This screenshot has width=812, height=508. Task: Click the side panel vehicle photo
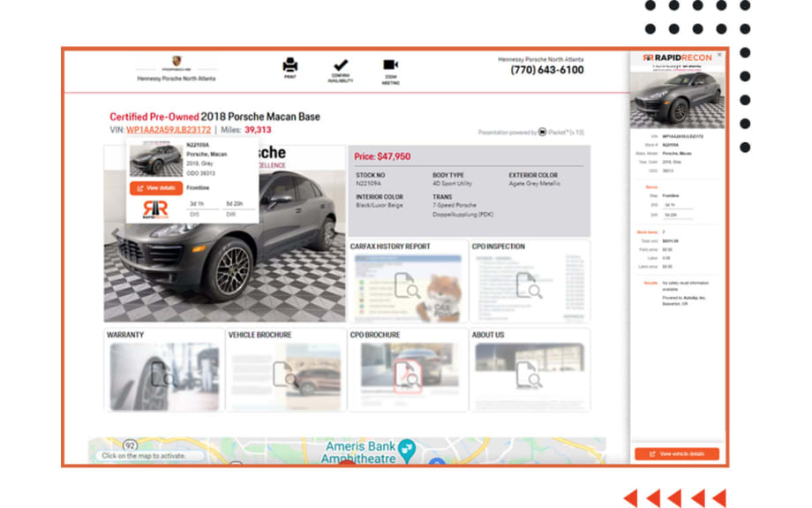[x=677, y=99]
